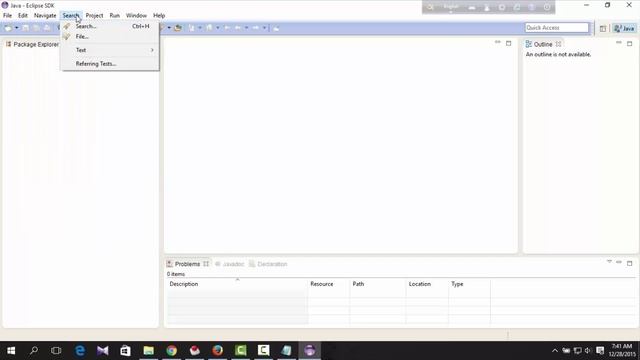Select the Package Explorer tab
Viewport: 640px width, 360px height.
click(x=32, y=44)
